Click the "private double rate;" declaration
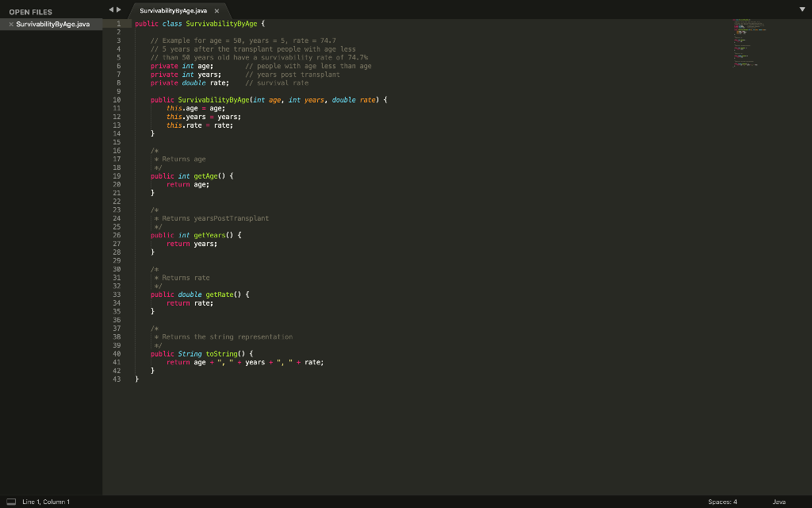Screen dimensions: 812x508 coord(190,83)
